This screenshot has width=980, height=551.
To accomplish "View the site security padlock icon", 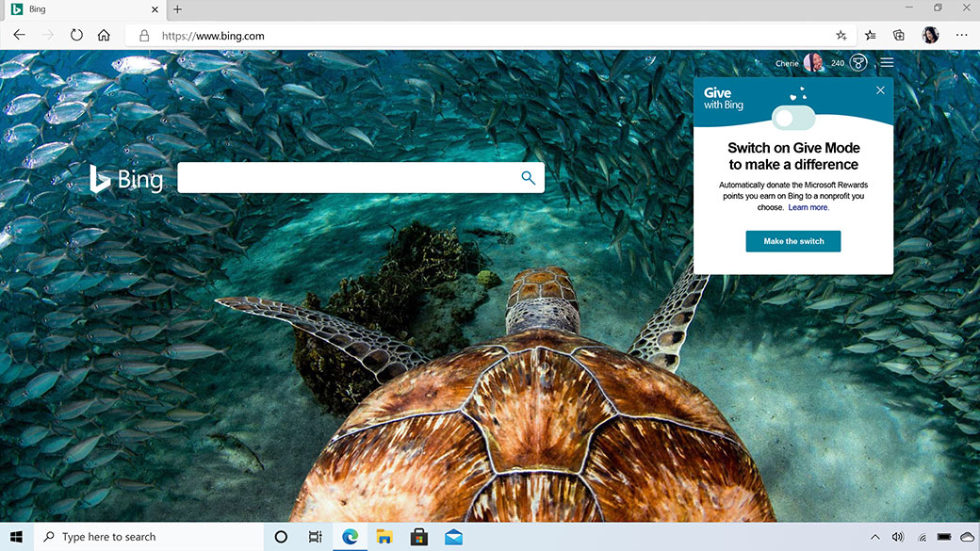I will pyautogui.click(x=143, y=35).
